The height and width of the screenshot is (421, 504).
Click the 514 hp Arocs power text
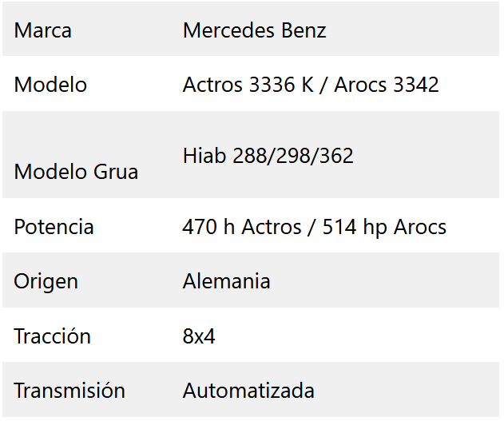[x=384, y=227]
